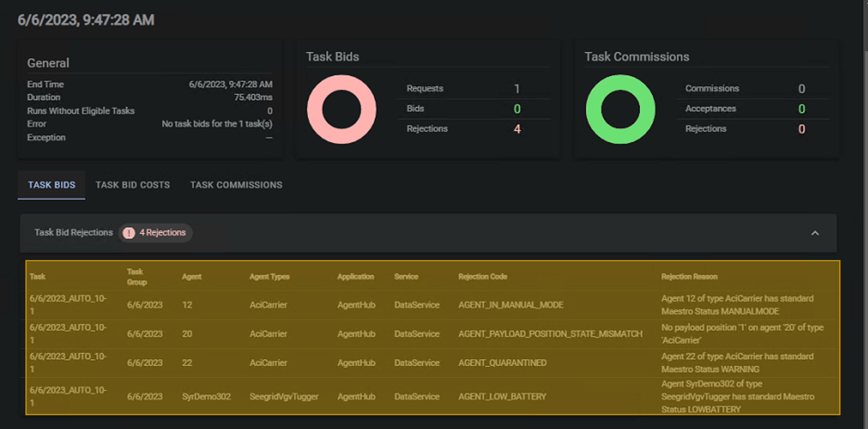Click the Task Bids Rejections count 4
Screen dimensions: 868x429
tap(517, 129)
